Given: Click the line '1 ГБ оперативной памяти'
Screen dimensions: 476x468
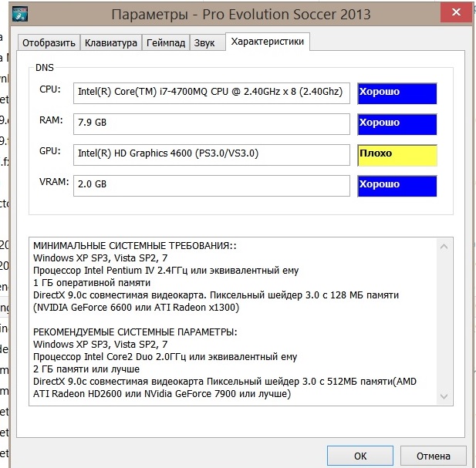Looking at the screenshot, I should point(92,283).
